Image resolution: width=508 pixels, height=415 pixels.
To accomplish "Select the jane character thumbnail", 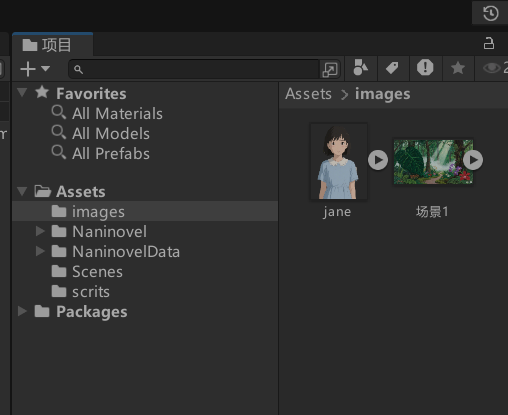I will (x=339, y=162).
